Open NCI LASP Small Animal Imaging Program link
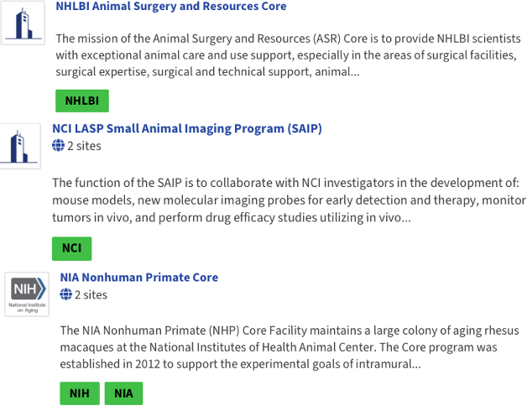This screenshot has width=532, height=411. pos(186,129)
